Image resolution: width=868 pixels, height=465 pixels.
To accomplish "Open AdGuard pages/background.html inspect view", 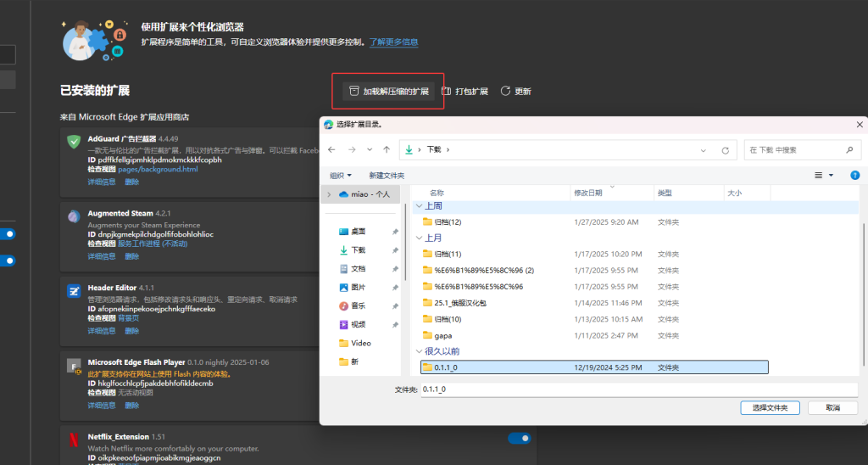I will point(158,169).
